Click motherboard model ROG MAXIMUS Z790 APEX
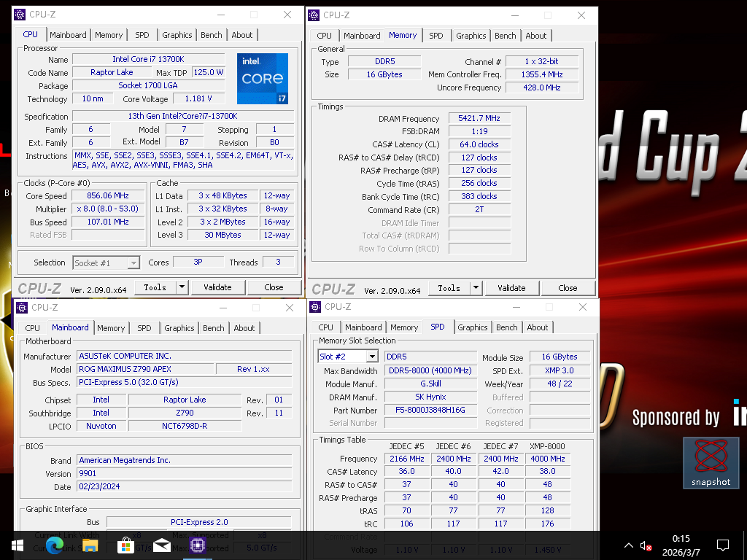Screen dimensions: 747x560 [145, 369]
